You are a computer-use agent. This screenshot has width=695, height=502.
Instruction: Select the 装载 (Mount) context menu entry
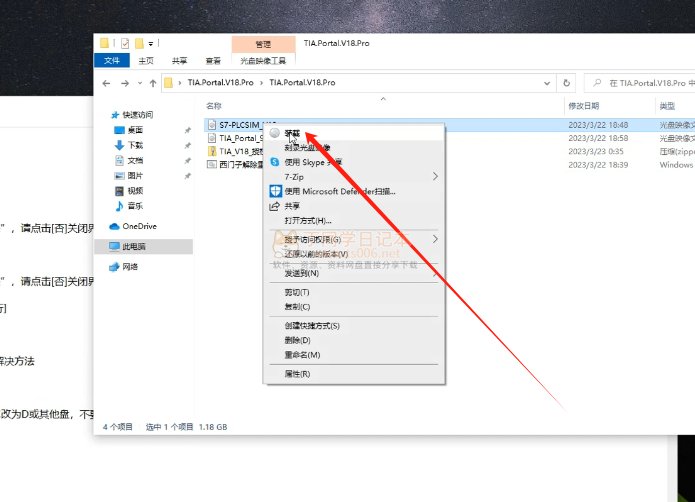pyautogui.click(x=355, y=133)
